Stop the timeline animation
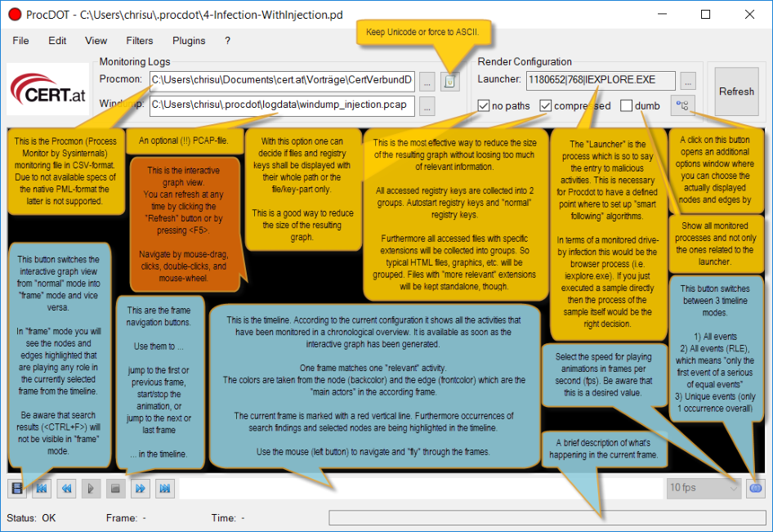 116,488
